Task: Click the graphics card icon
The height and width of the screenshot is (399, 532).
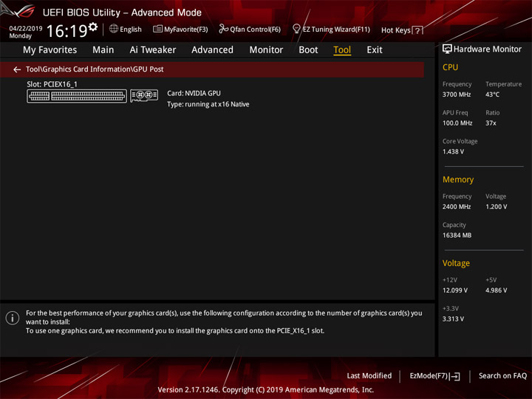Action: 144,95
